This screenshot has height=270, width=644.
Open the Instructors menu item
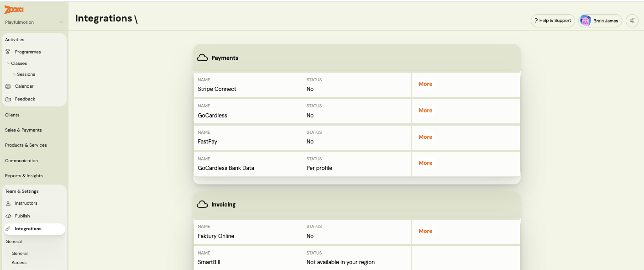point(26,203)
